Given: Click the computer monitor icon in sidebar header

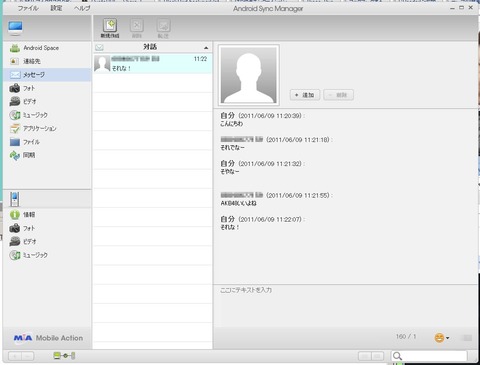Looking at the screenshot, I should click(x=15, y=28).
